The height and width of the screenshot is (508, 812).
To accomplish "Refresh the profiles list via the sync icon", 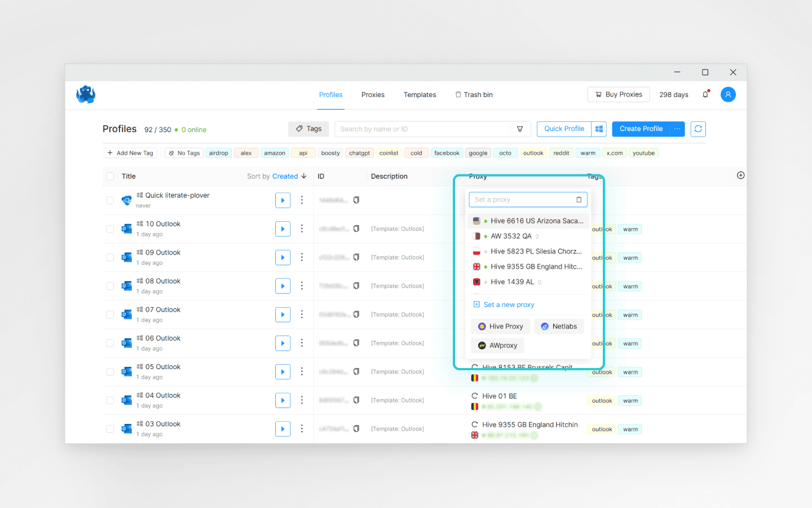I will (698, 129).
